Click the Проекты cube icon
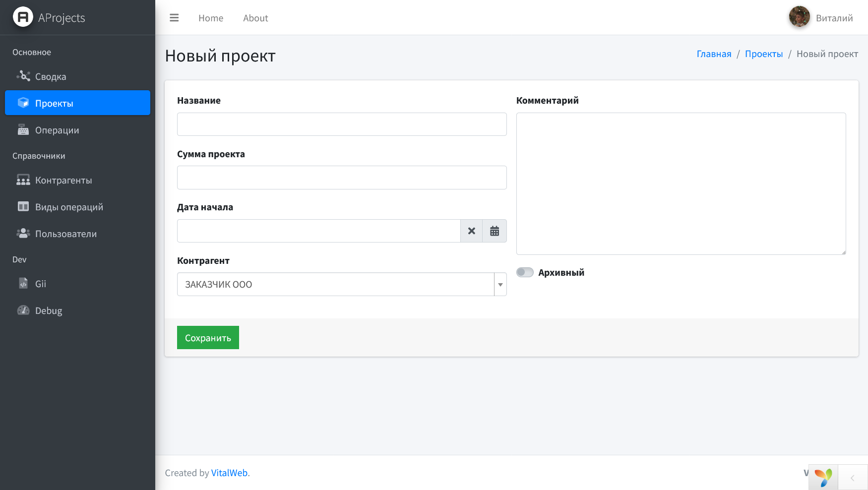The image size is (868, 490). pyautogui.click(x=23, y=103)
